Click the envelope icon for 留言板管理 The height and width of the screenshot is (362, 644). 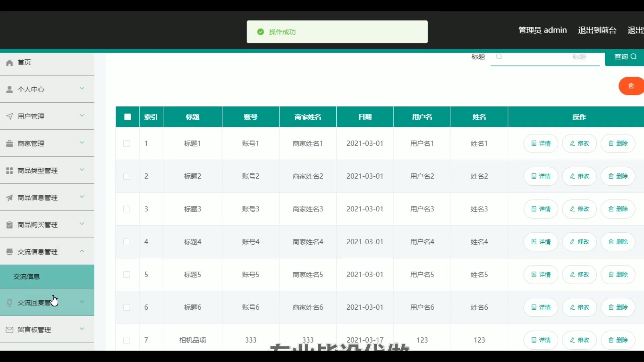9,330
